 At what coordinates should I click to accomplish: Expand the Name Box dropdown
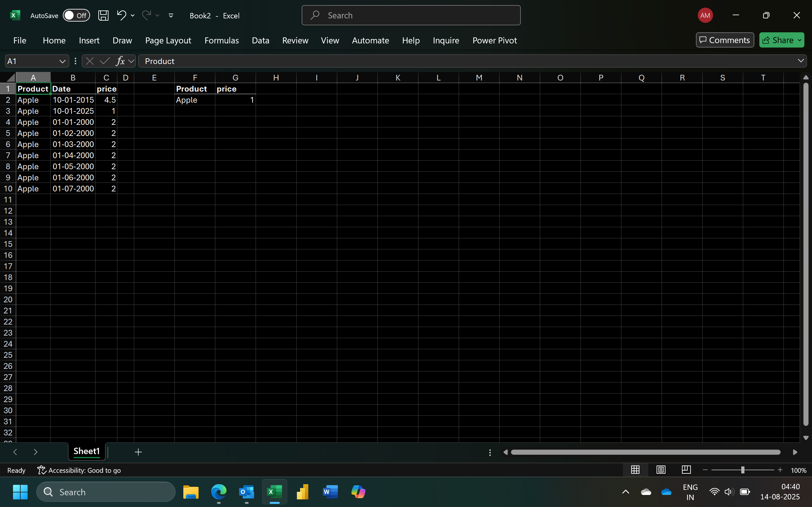tap(62, 61)
